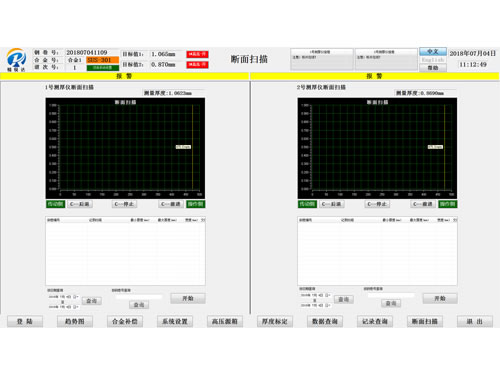The height and width of the screenshot is (375, 500).
Task: Open the 高压源箱 page
Action: point(225,321)
